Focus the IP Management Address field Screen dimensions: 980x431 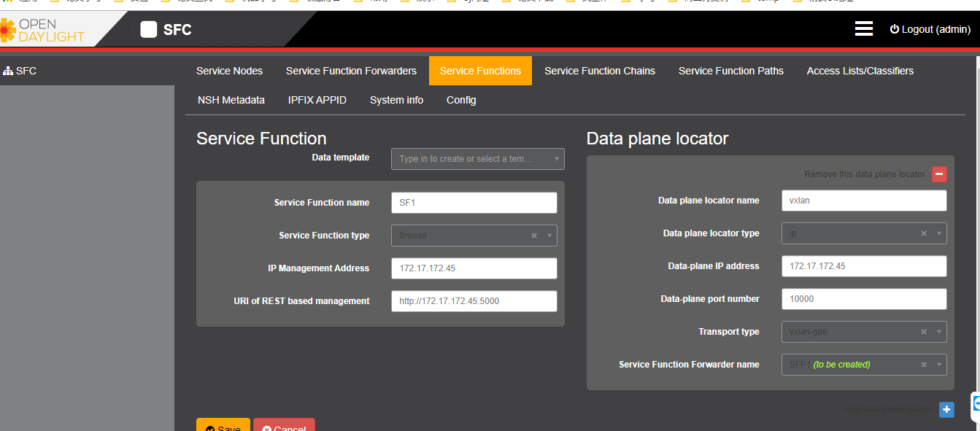click(474, 268)
